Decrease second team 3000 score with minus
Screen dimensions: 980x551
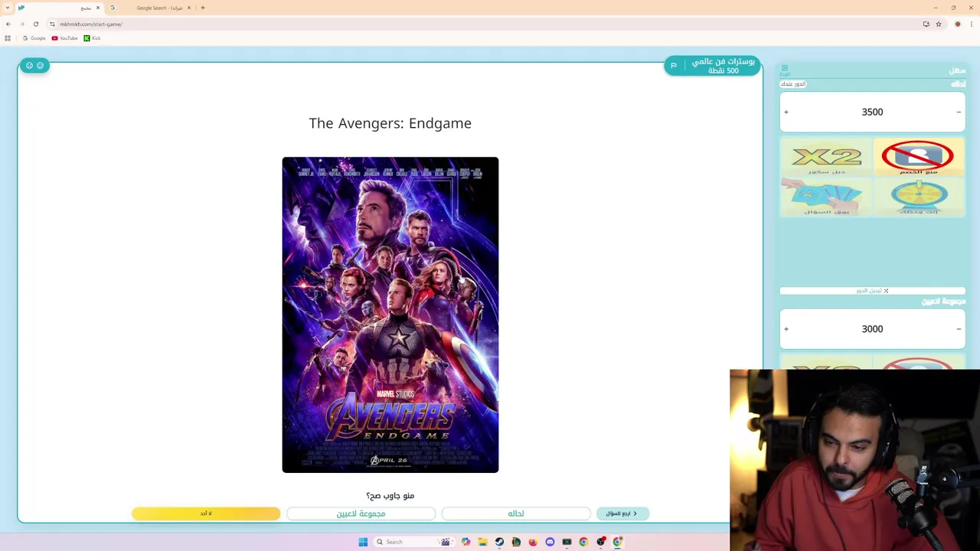point(959,329)
